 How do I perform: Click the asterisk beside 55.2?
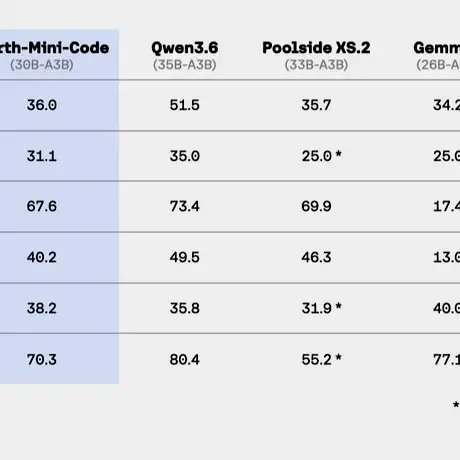tap(338, 357)
